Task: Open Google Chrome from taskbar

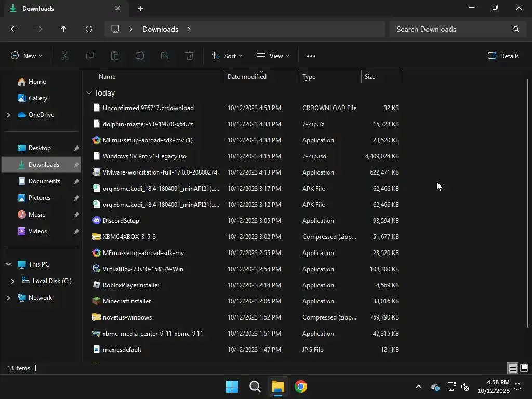Action: tap(301, 387)
